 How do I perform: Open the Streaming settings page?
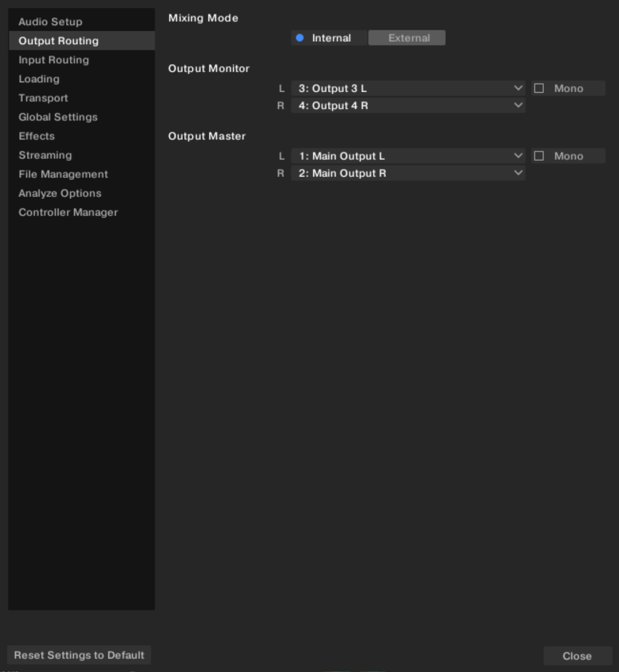point(81,155)
